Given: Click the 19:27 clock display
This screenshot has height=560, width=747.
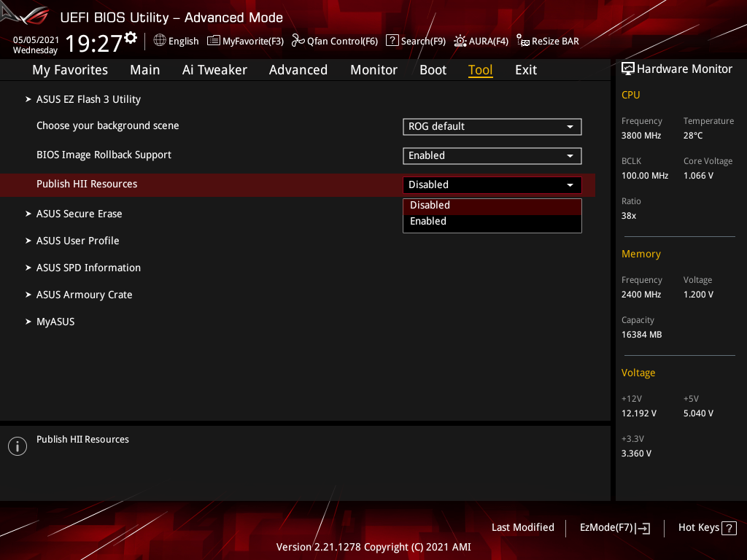Looking at the screenshot, I should 94,43.
